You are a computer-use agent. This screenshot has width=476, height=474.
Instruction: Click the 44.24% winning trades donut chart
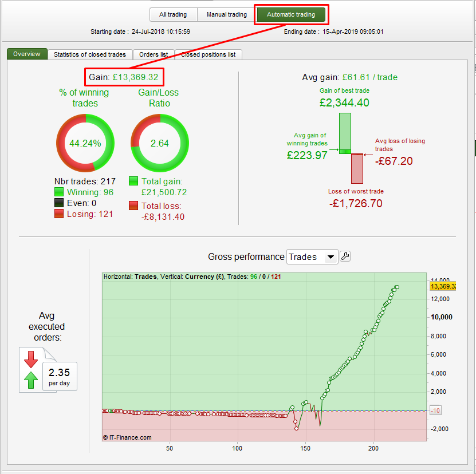coord(85,143)
